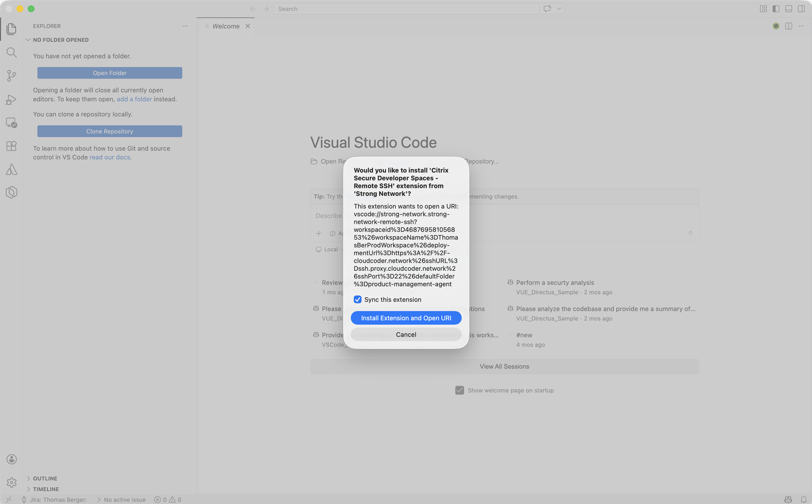Follow the add a folder link
The width and height of the screenshot is (812, 504).
pos(134,99)
